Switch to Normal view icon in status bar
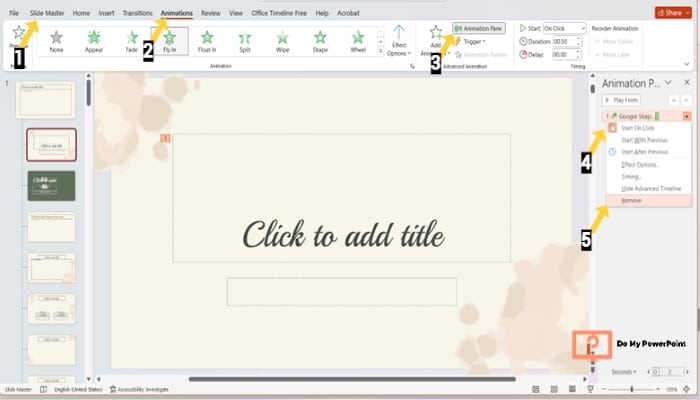700x400 pixels. [536, 389]
